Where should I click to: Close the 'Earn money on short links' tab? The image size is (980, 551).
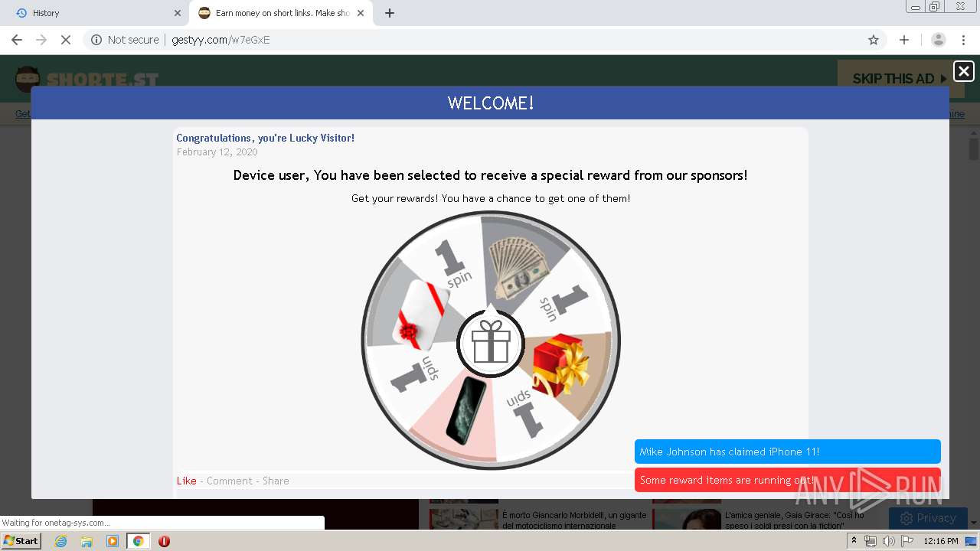coord(361,13)
